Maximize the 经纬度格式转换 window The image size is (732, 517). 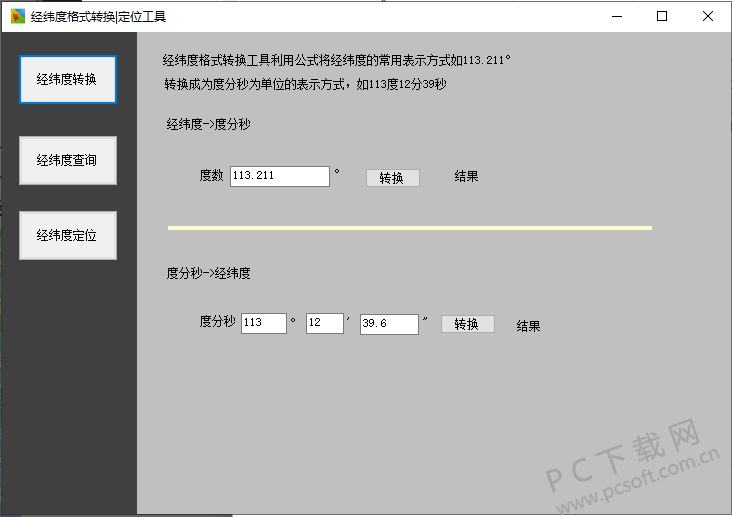pos(662,16)
